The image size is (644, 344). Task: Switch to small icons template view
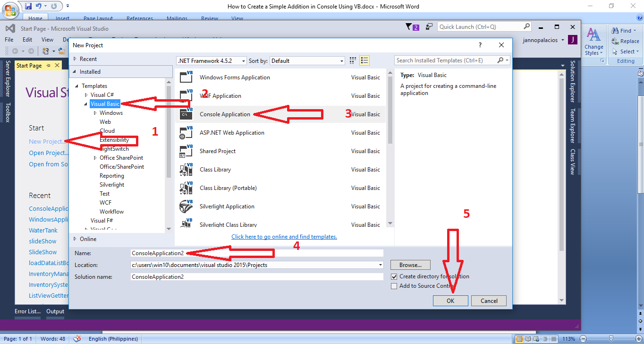pos(353,60)
